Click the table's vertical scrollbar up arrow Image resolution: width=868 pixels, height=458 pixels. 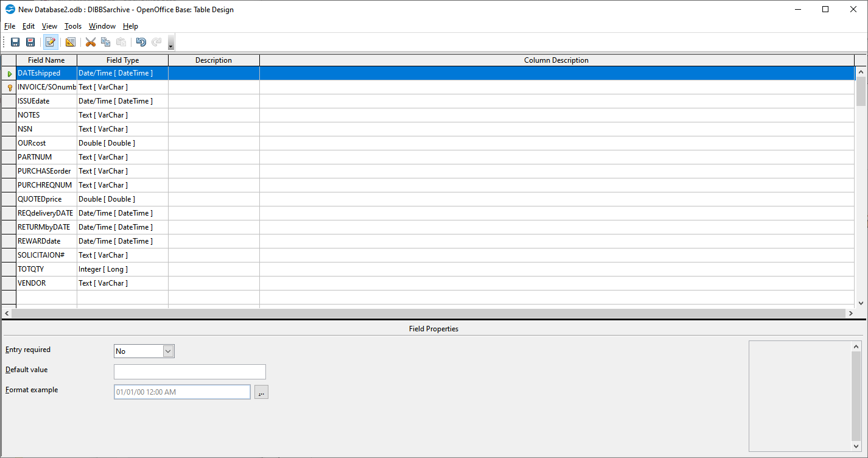click(861, 72)
